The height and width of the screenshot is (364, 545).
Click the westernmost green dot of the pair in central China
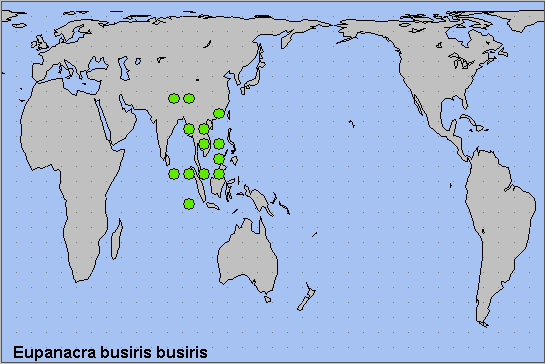pos(174,98)
